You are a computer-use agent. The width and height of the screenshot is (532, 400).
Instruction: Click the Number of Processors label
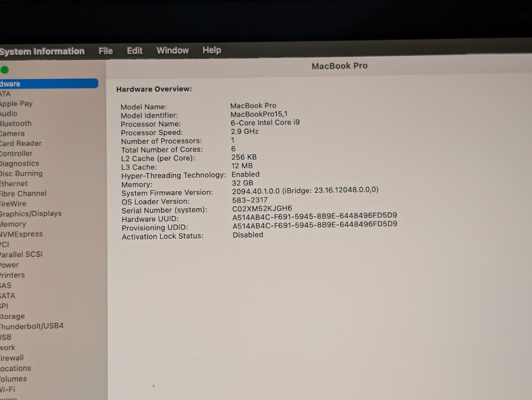tap(161, 141)
